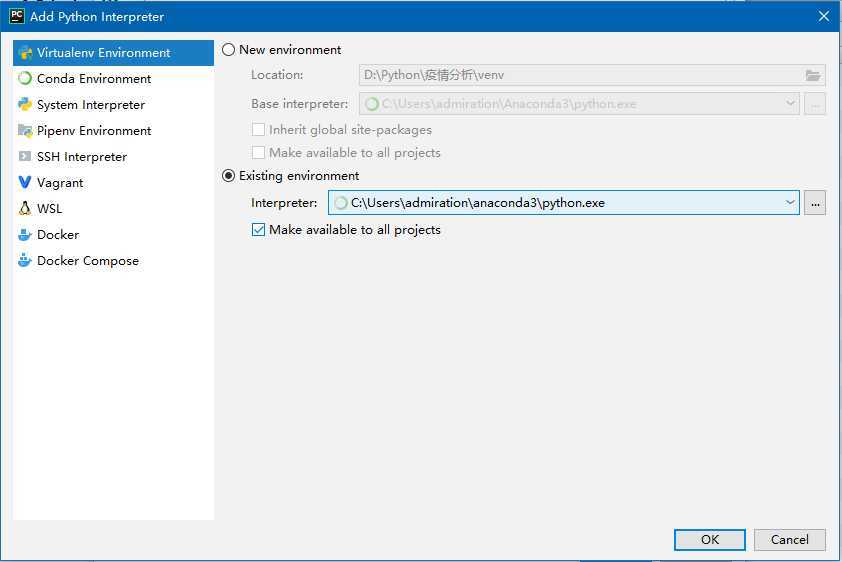Image resolution: width=842 pixels, height=562 pixels.
Task: Open the Base interpreter dropdown arrow
Action: click(x=790, y=104)
